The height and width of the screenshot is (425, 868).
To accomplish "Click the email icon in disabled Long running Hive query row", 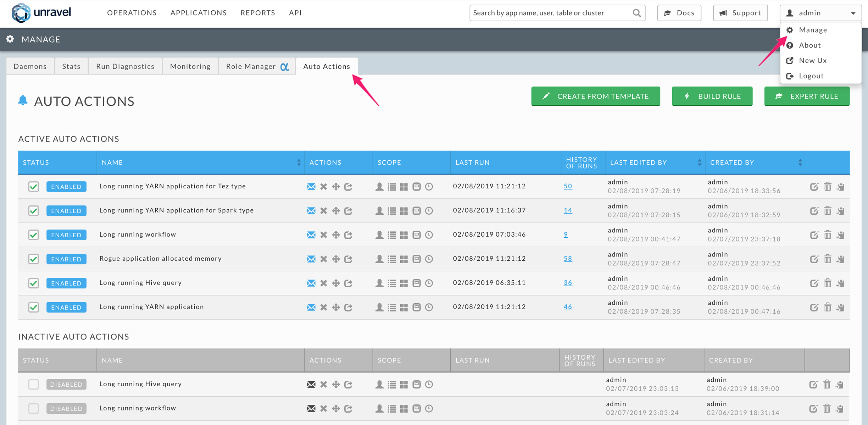I will (x=311, y=384).
